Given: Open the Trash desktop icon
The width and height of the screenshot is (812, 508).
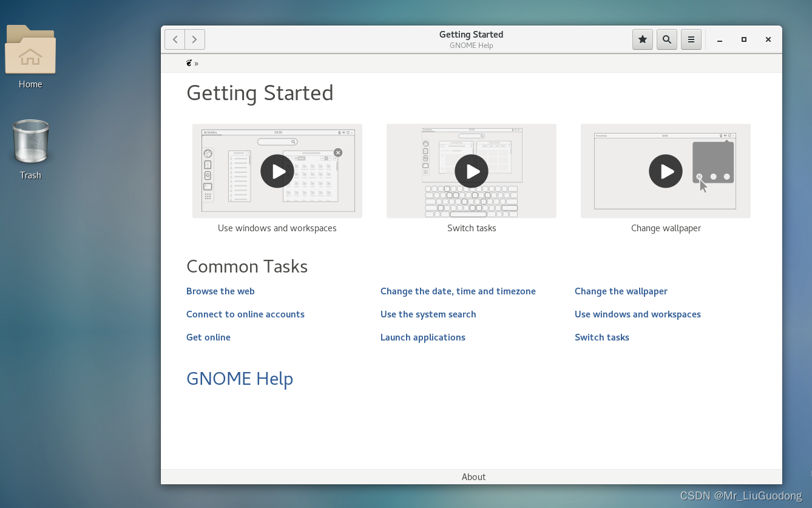Looking at the screenshot, I should click(30, 149).
